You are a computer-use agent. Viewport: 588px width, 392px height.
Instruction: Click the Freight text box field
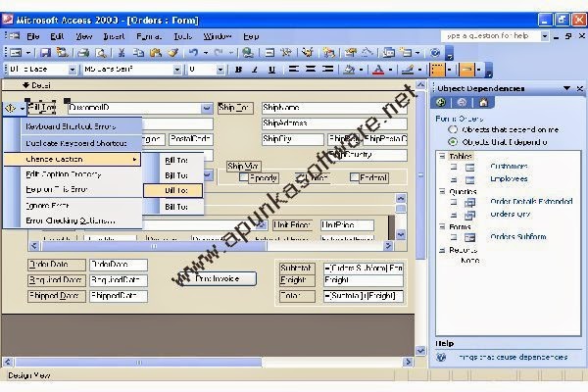pyautogui.click(x=364, y=280)
